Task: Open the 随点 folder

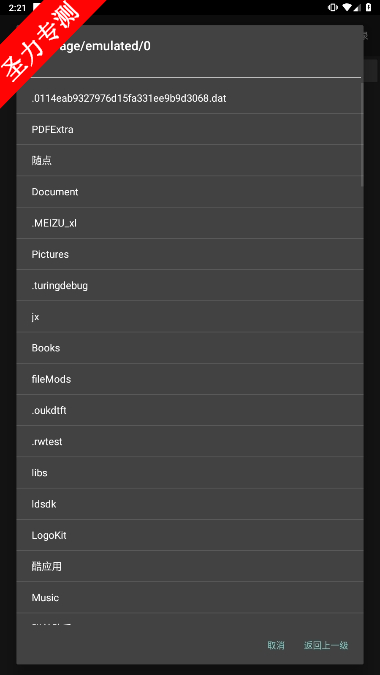Action: 190,160
